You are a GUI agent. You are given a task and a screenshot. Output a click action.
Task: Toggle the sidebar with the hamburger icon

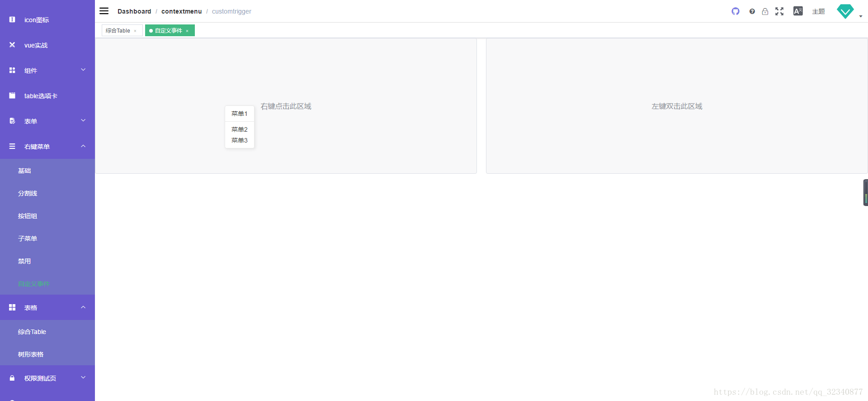104,11
